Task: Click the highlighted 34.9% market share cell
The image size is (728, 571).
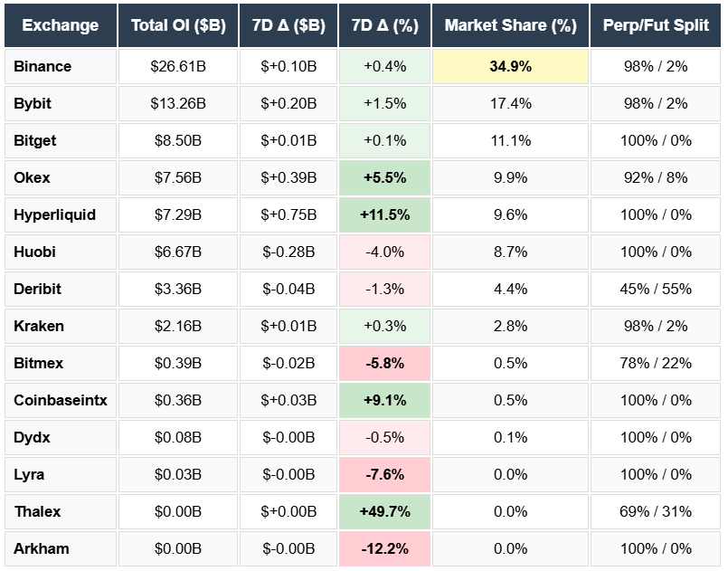Action: [x=510, y=67]
